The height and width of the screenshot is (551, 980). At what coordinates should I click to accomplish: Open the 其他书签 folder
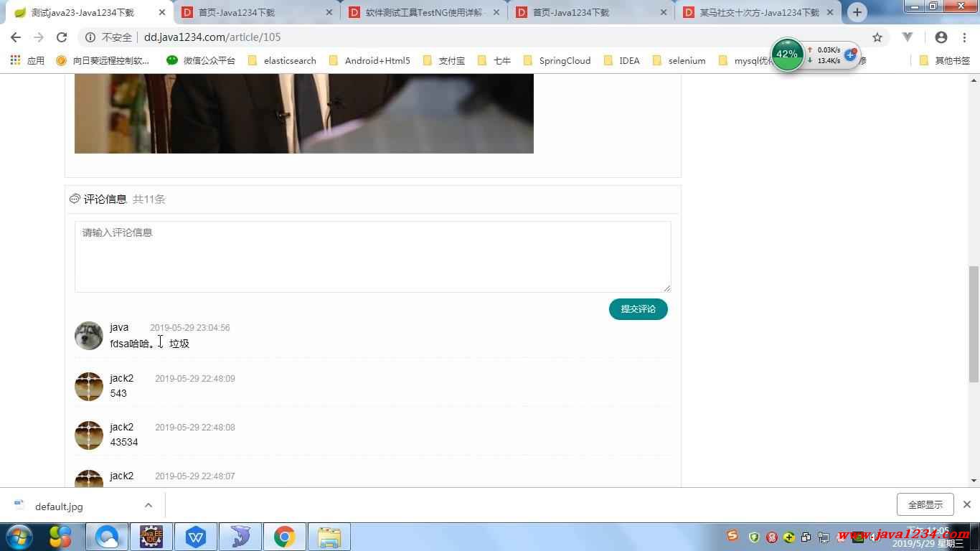tap(945, 60)
